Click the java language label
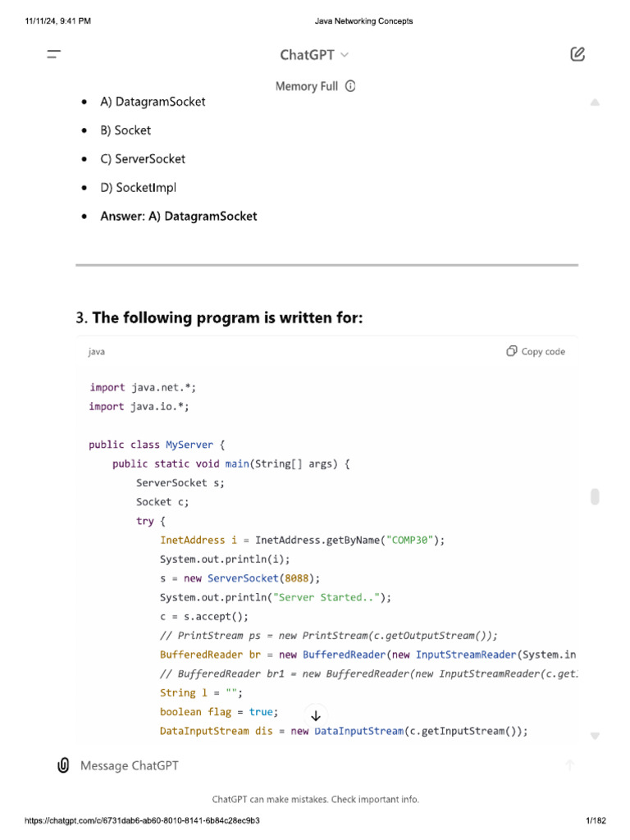The image size is (630, 840). click(x=97, y=351)
